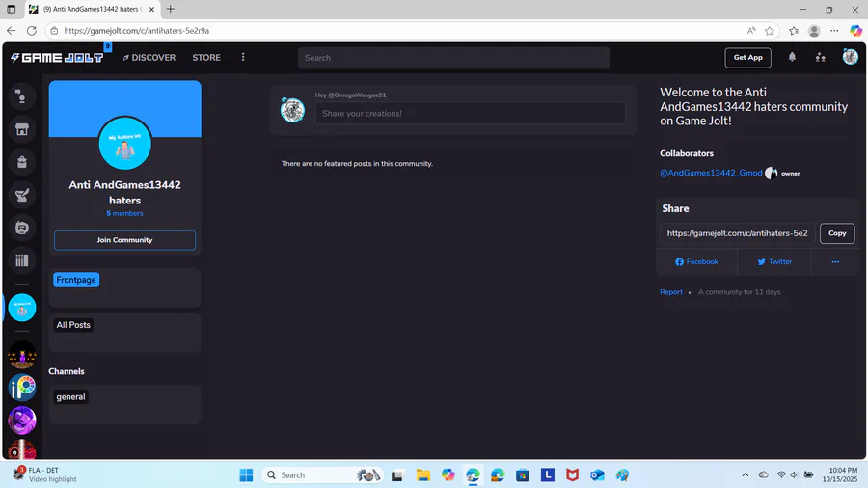Open a new browser tab
Image resolution: width=868 pixels, height=488 pixels.
(x=171, y=9)
